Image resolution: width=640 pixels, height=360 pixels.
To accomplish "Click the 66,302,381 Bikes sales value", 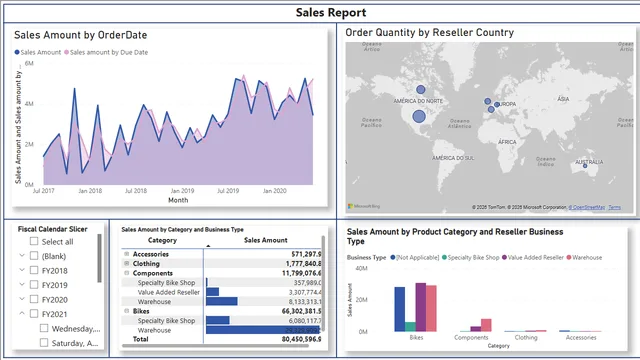I will pos(301,311).
